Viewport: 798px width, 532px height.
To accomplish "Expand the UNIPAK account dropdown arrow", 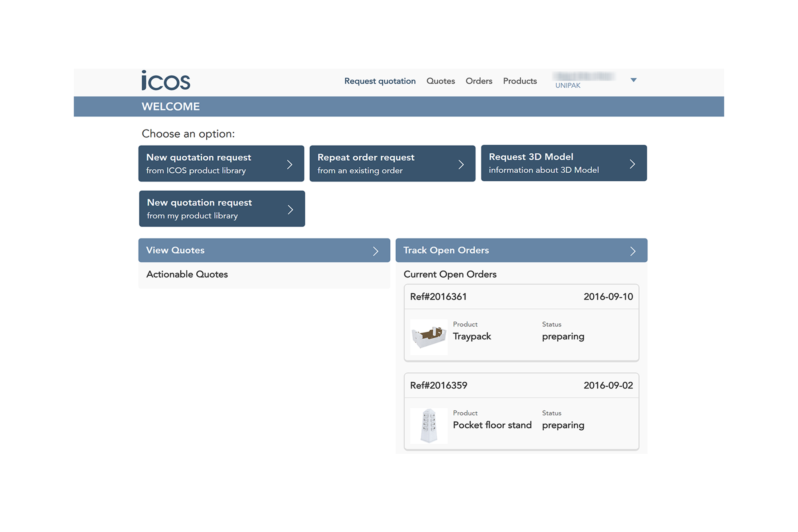I will [x=633, y=80].
